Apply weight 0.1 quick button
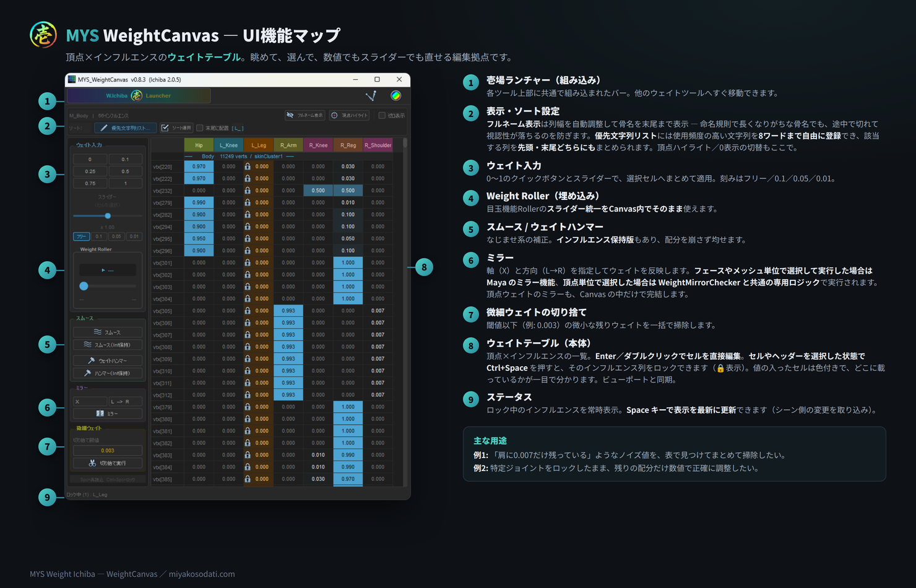The height and width of the screenshot is (588, 916). (x=126, y=159)
